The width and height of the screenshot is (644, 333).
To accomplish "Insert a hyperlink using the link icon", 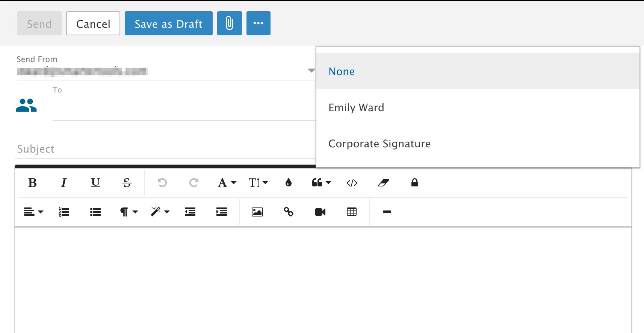I will (289, 212).
